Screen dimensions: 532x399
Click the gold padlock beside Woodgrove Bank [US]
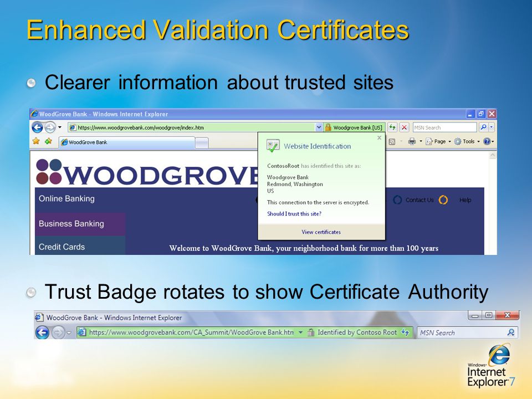(x=328, y=127)
